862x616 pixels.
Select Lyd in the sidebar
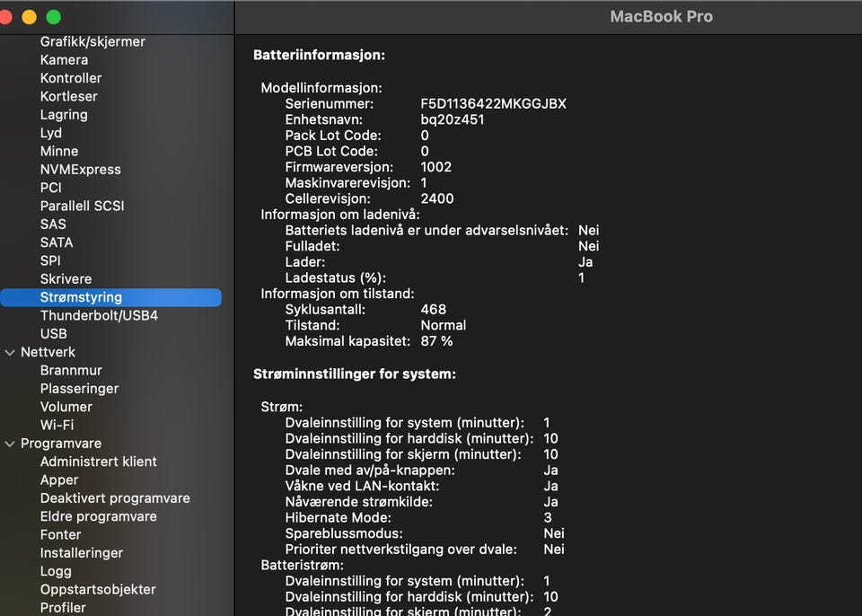click(51, 133)
